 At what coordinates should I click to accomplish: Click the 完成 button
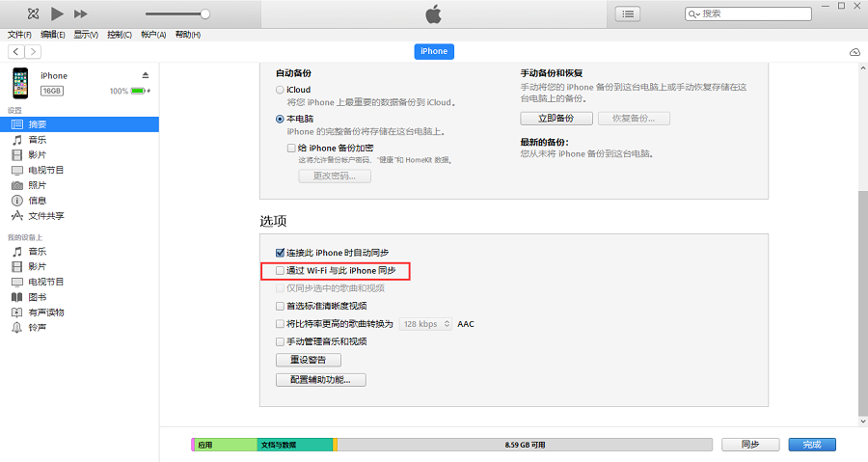click(x=812, y=445)
